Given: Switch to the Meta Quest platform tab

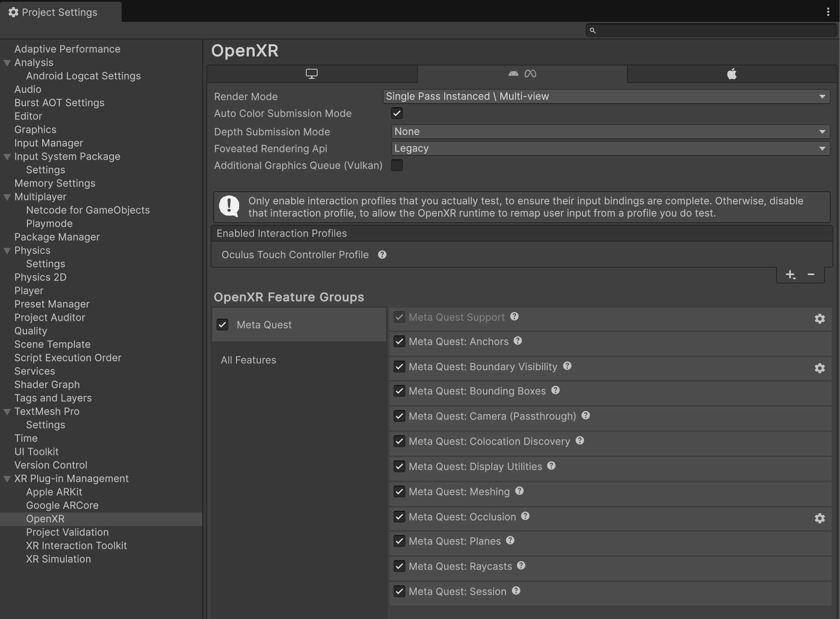Looking at the screenshot, I should click(x=522, y=74).
